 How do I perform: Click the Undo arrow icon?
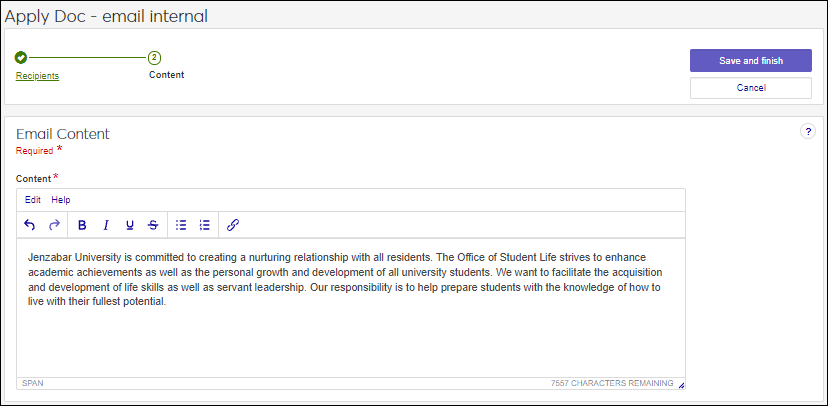30,225
